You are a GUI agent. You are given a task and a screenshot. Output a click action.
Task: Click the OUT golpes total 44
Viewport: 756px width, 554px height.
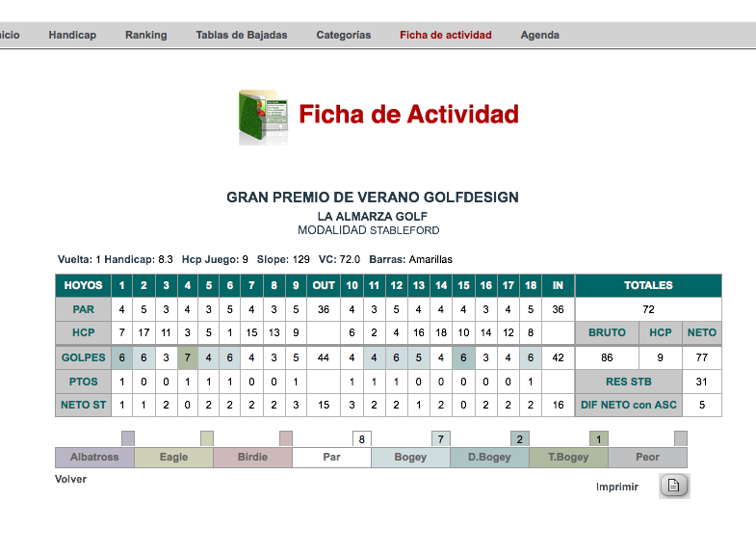(324, 357)
